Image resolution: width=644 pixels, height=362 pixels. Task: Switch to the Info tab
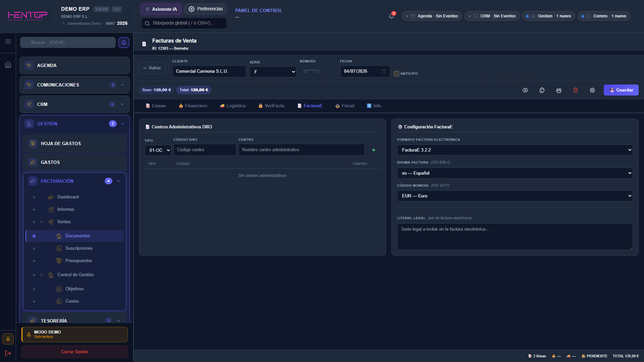pos(374,106)
